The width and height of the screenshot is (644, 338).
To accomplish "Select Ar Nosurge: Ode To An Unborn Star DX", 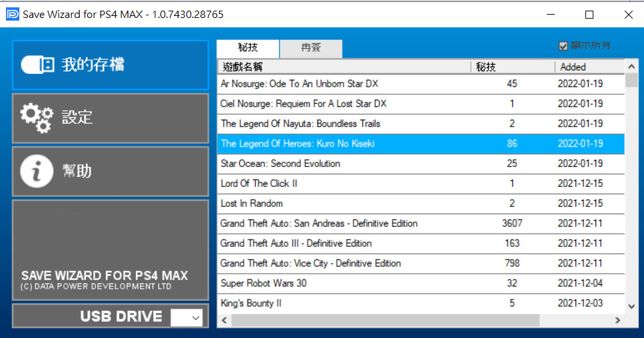I will point(421,84).
